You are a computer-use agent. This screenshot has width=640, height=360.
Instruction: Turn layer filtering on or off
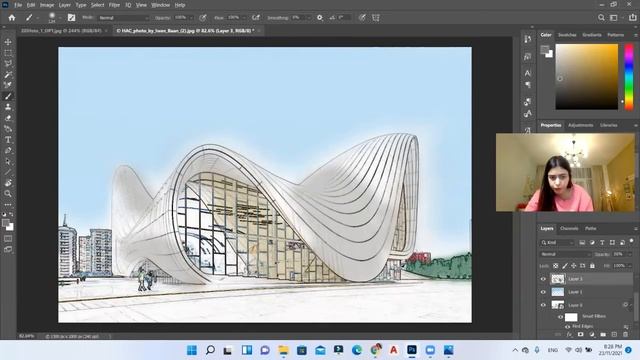click(x=632, y=241)
